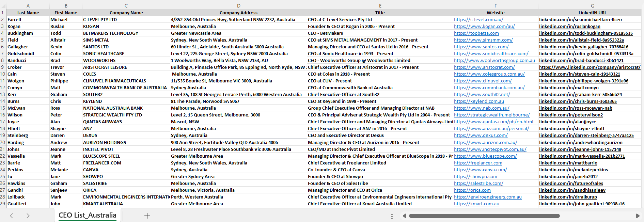Open linkedin.com/in/futureofsales URL
Viewport: 644px width, 222px height.
pyautogui.click(x=571, y=183)
